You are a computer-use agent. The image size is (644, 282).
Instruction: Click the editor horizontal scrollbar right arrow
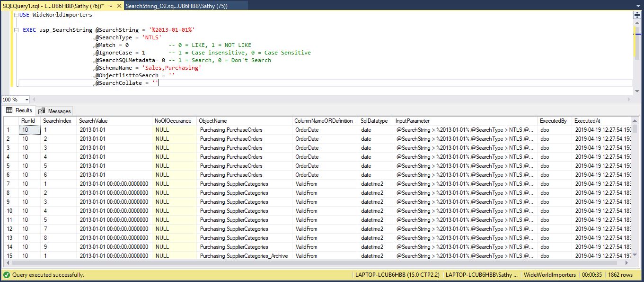tap(629, 100)
